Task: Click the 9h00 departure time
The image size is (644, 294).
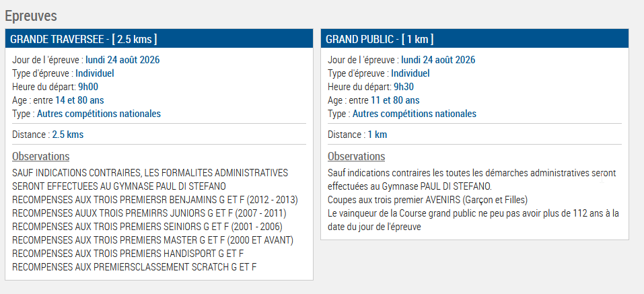Action: pyautogui.click(x=88, y=87)
